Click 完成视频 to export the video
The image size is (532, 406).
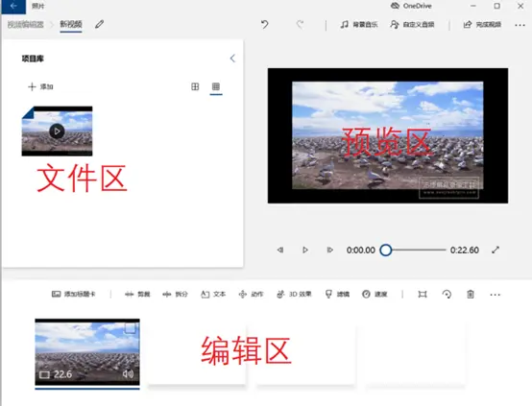[x=482, y=24]
